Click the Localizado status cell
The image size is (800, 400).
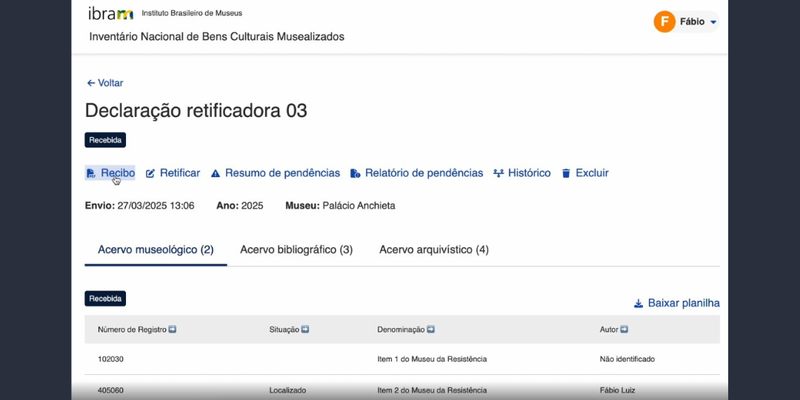point(288,390)
